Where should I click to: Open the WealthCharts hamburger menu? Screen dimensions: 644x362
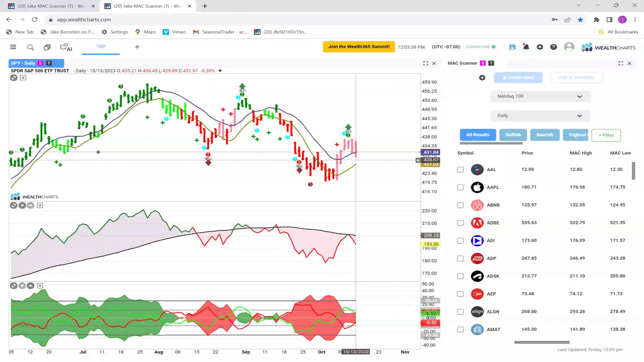tap(13, 47)
